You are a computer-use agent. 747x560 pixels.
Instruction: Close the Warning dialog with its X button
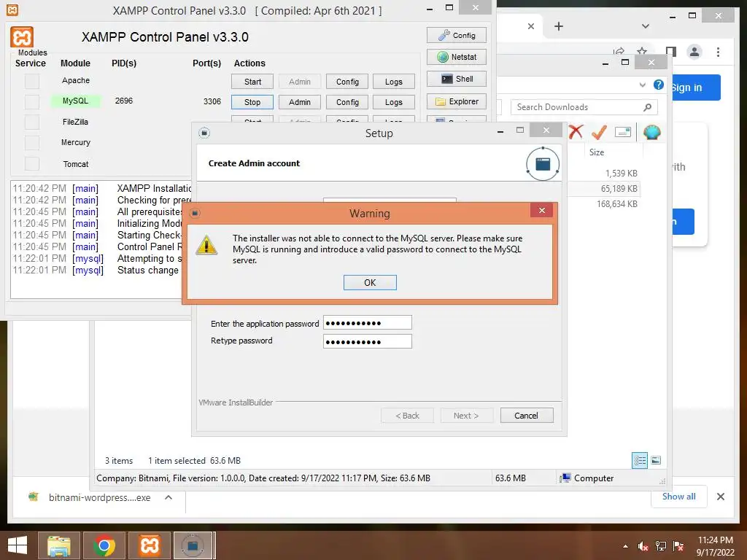point(542,211)
